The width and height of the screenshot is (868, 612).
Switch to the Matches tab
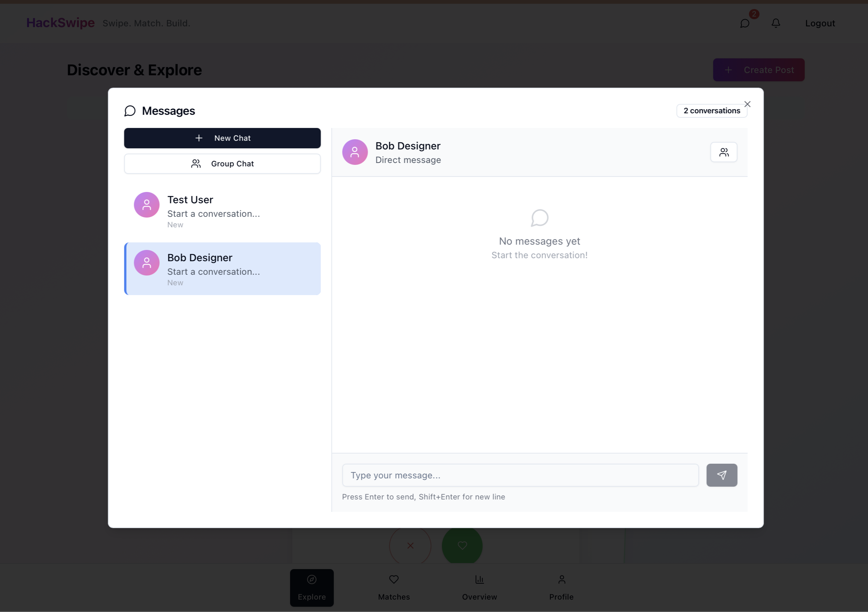click(x=394, y=588)
